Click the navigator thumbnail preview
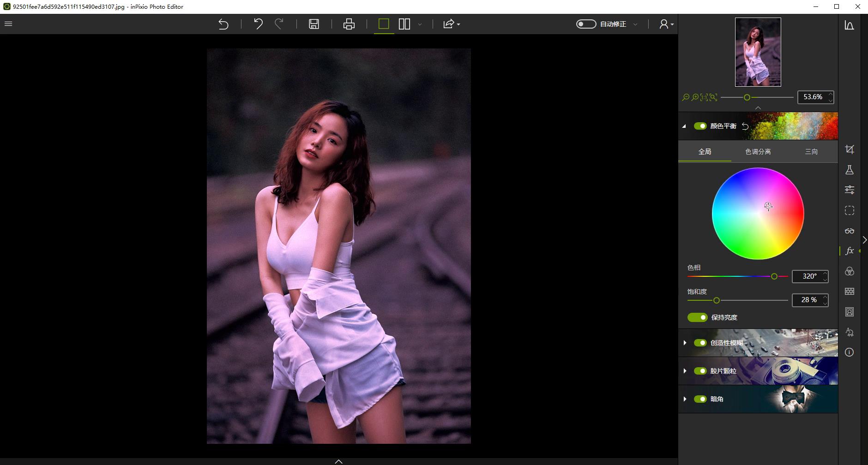868x465 pixels. coord(758,52)
